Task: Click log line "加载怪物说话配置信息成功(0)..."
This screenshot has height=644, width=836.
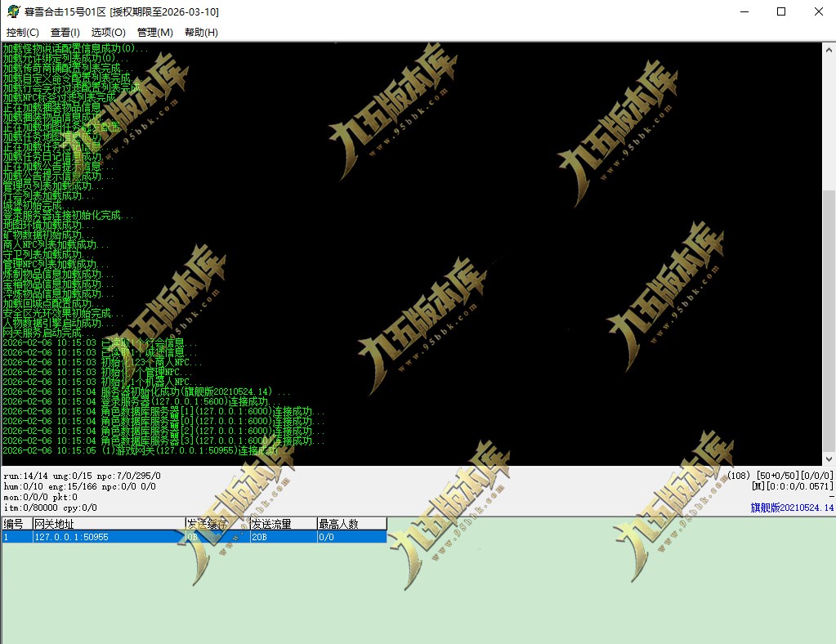Action: [75, 48]
